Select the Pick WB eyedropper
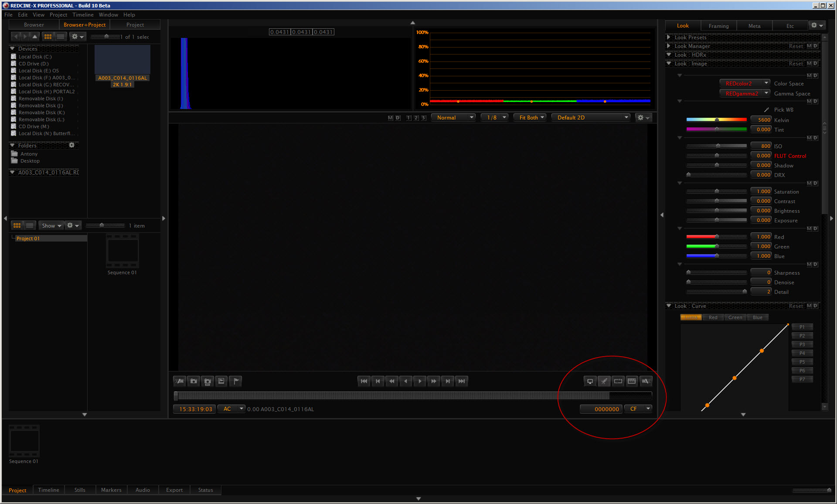This screenshot has height=504, width=837. click(x=766, y=110)
